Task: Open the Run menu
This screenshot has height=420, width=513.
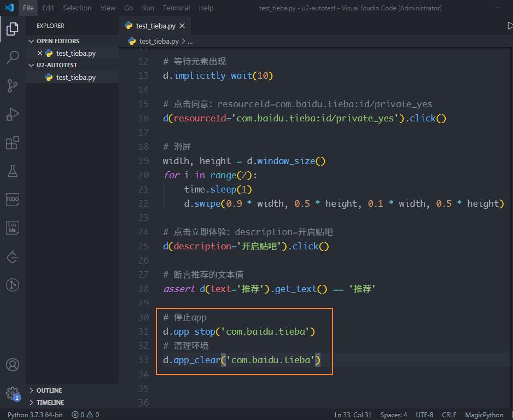Action: pyautogui.click(x=148, y=8)
